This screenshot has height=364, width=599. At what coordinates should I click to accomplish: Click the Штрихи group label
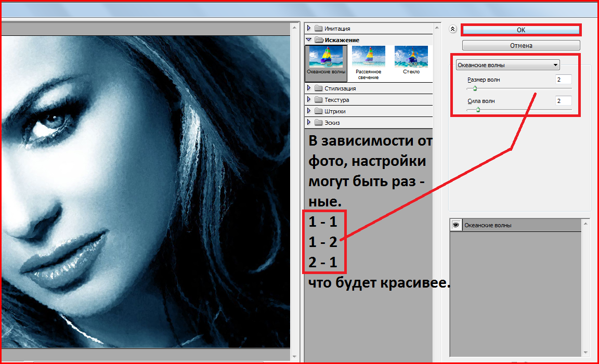(x=335, y=111)
